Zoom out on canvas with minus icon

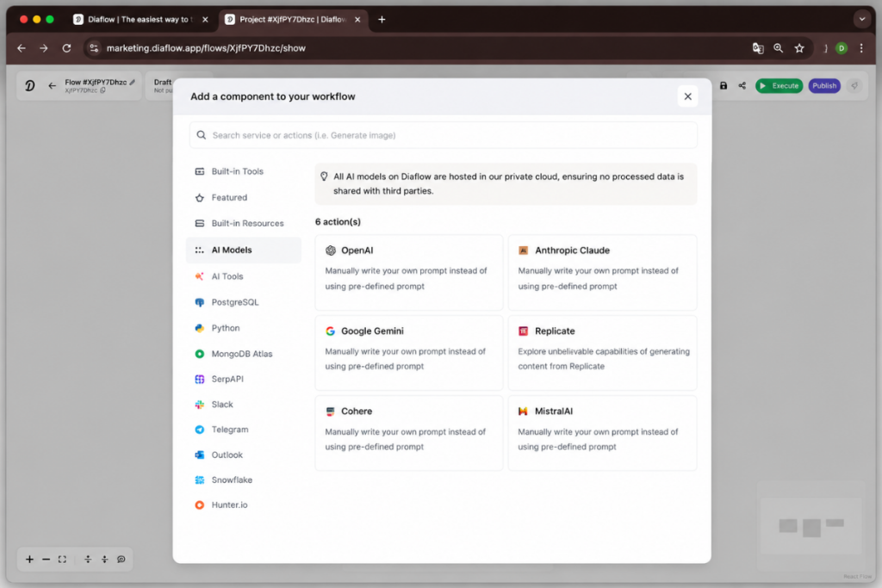pos(47,560)
